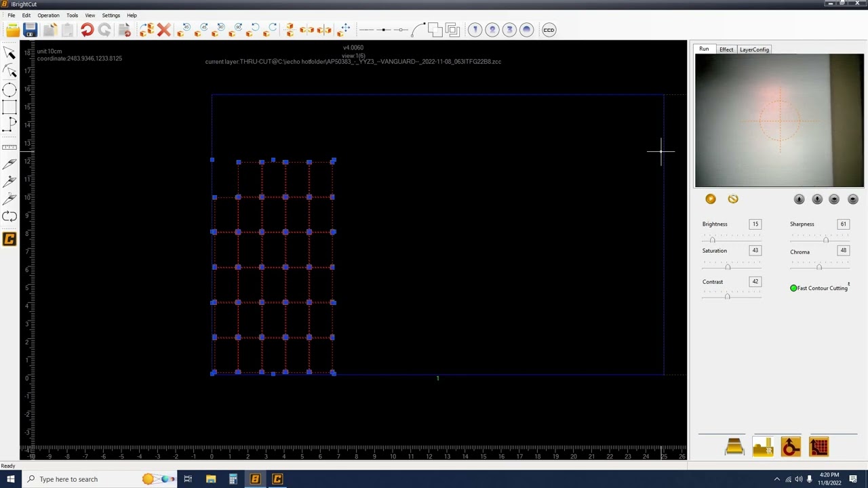
Task: Save with the floppy disk icon
Action: pyautogui.click(x=30, y=30)
